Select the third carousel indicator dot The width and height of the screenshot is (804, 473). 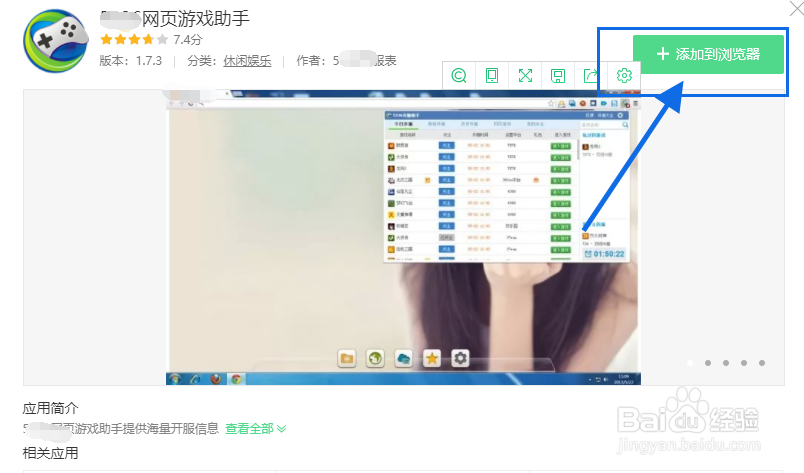[x=726, y=363]
